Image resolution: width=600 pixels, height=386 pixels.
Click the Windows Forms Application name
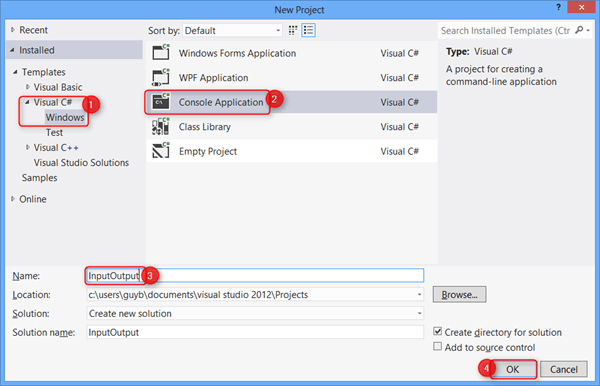[x=237, y=53]
